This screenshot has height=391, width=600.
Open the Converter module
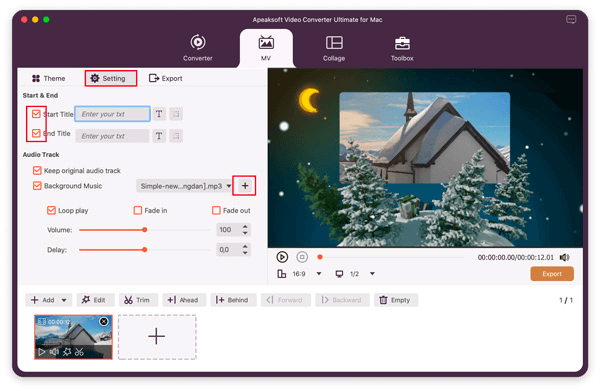(197, 48)
